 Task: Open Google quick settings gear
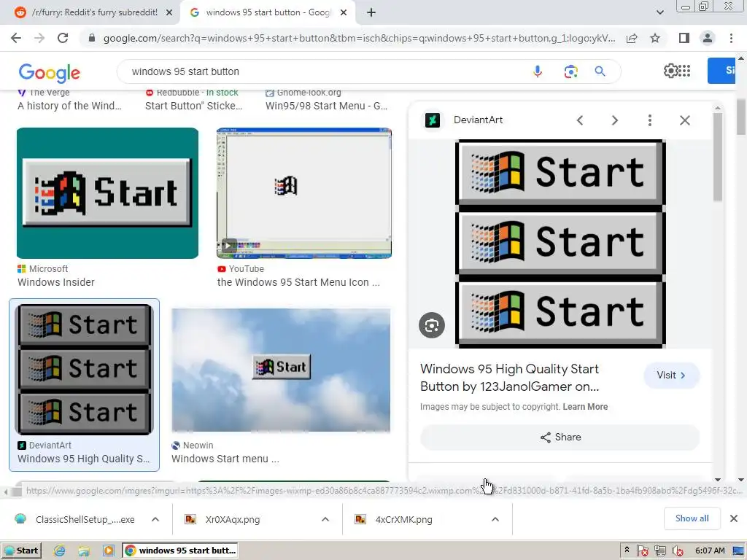point(670,71)
